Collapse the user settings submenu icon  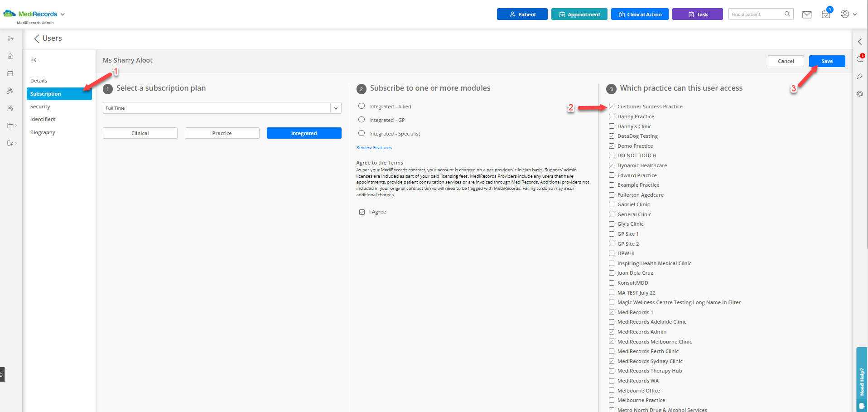(34, 60)
